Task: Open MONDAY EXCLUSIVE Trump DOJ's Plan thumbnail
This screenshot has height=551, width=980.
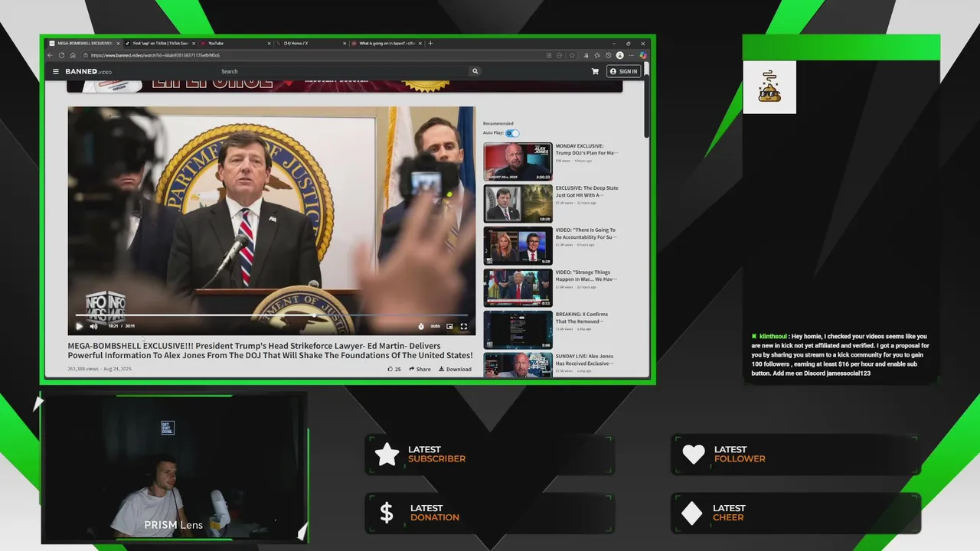Action: [x=518, y=161]
